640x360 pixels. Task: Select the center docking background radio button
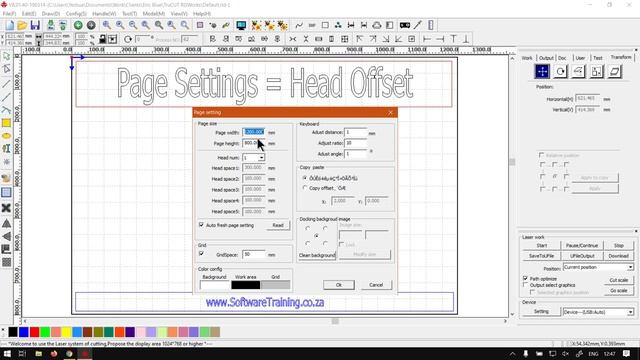pos(316,236)
